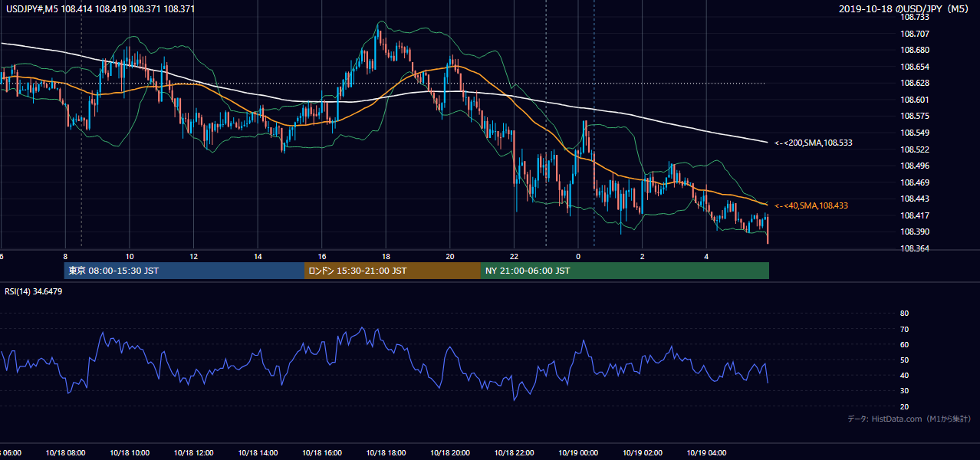
Task: Select the 2019-10-18 のUSD/JPY（M5）title
Action: point(905,8)
